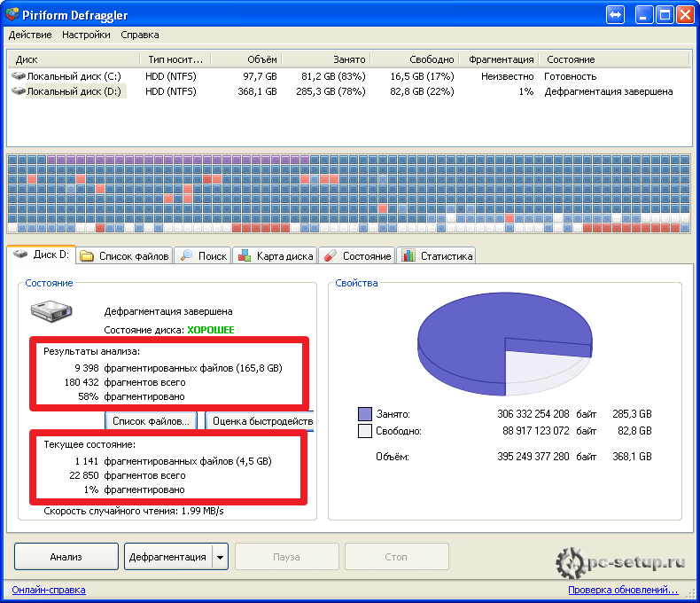Click the Свободно white legend color swatch

(365, 431)
